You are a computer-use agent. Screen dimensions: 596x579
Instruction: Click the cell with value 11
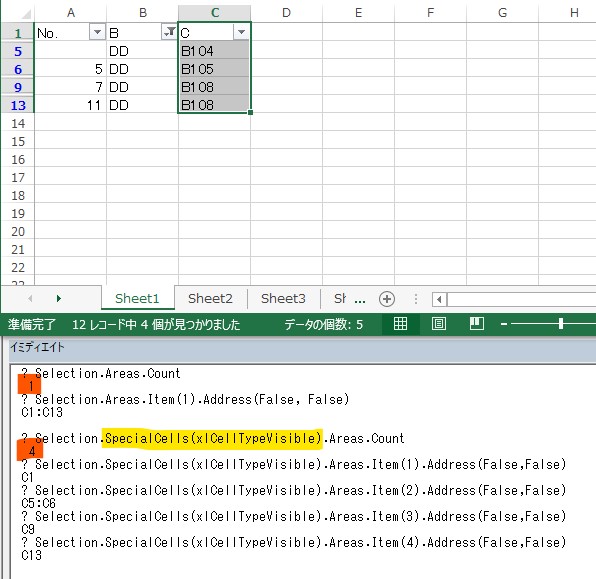(71, 105)
